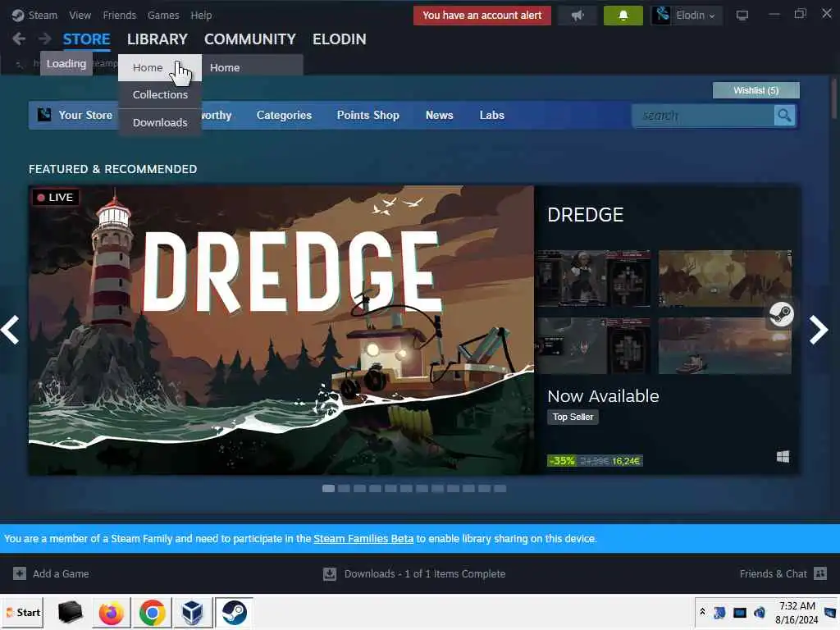Open the account alert notice
Viewport: 840px width, 630px height.
pos(482,16)
